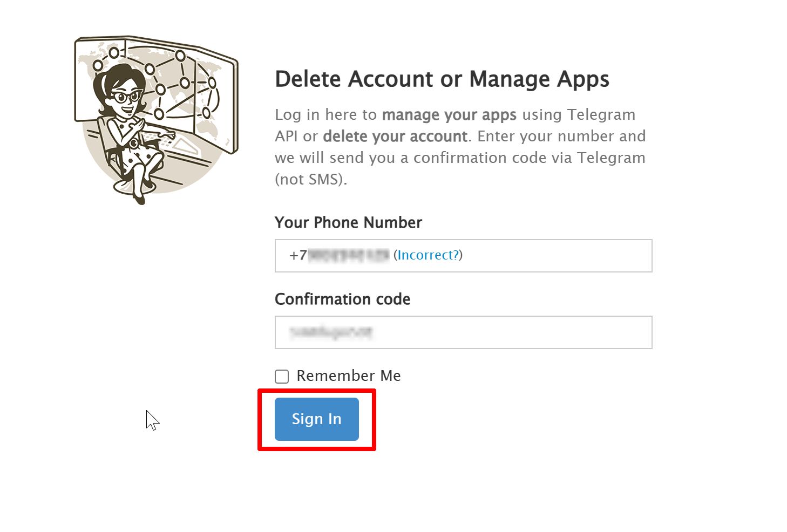787x532 pixels.
Task: Click the operator illustration image
Action: pos(156,120)
